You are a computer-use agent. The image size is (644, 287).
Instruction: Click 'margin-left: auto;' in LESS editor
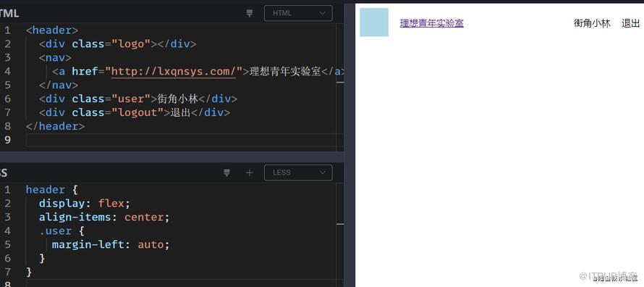[x=111, y=245]
